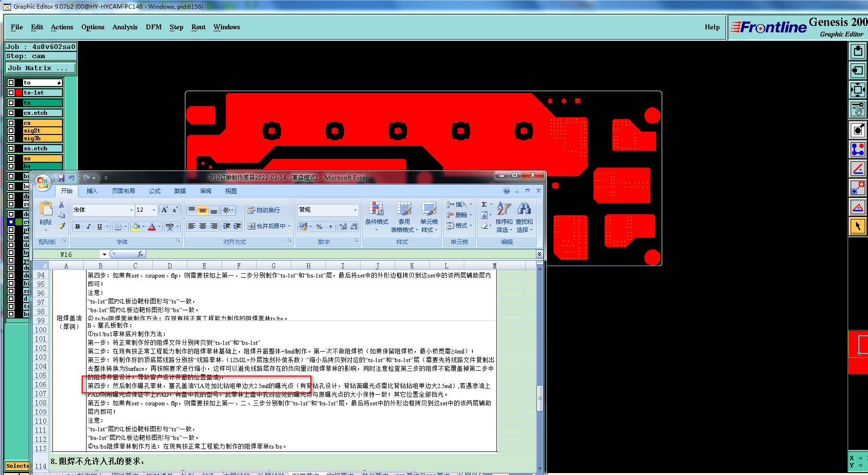The height and width of the screenshot is (475, 868).
Task: Expand the formula bar chevron
Action: click(x=539, y=254)
